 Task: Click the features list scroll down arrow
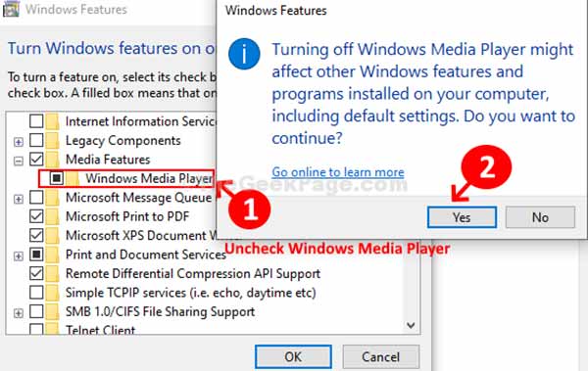point(411,325)
